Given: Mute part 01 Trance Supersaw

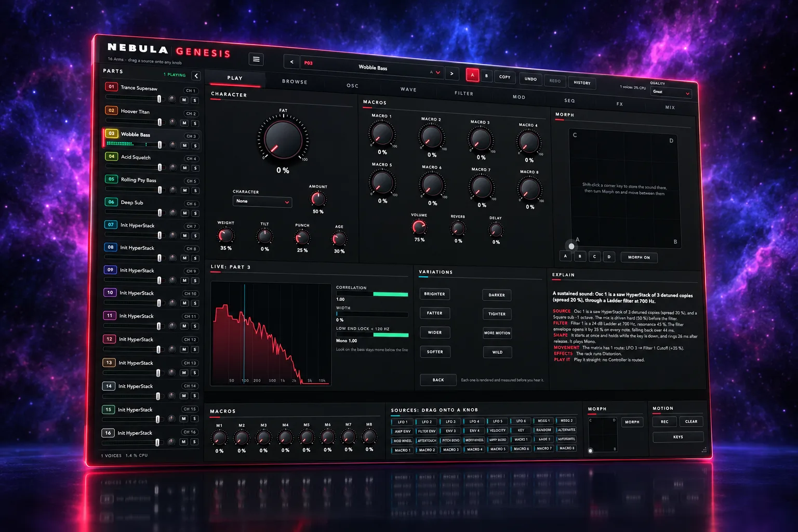Looking at the screenshot, I should point(184,100).
